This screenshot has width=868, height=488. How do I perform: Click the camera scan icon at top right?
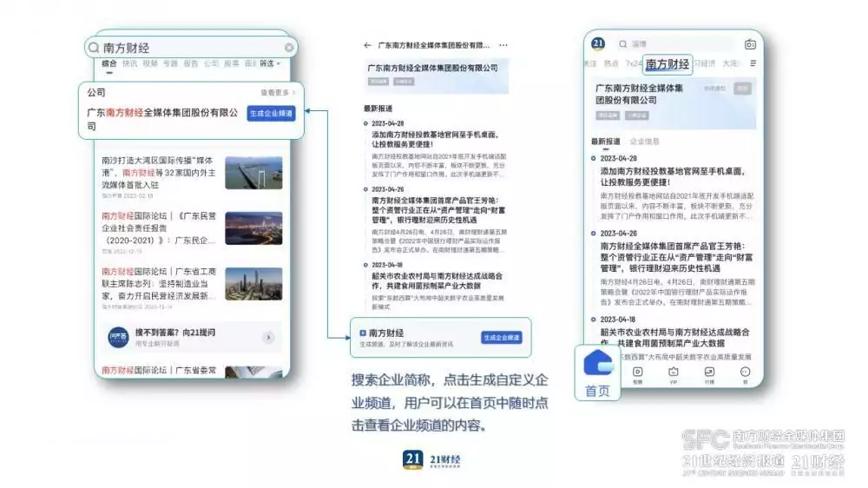coord(750,44)
